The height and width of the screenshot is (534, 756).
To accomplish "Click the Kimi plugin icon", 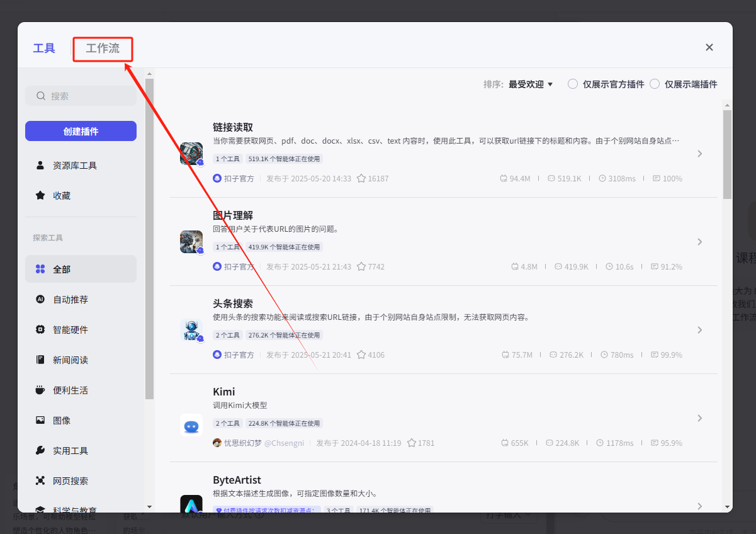I will pyautogui.click(x=191, y=425).
